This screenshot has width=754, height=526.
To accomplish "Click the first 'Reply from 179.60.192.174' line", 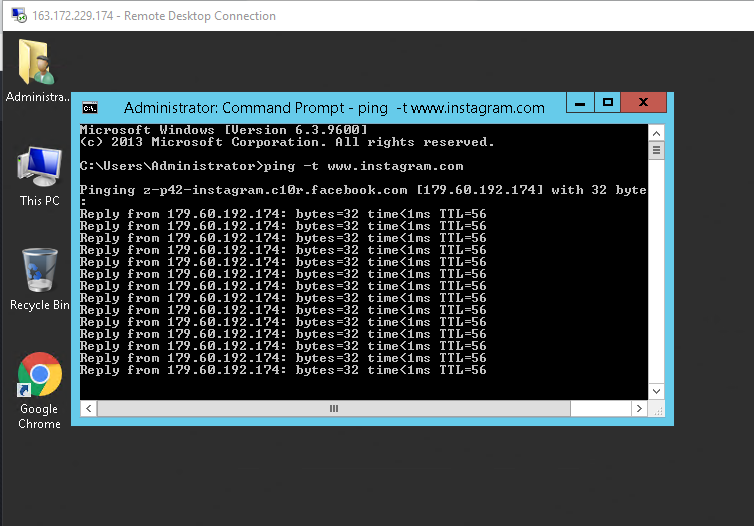I will pos(283,214).
